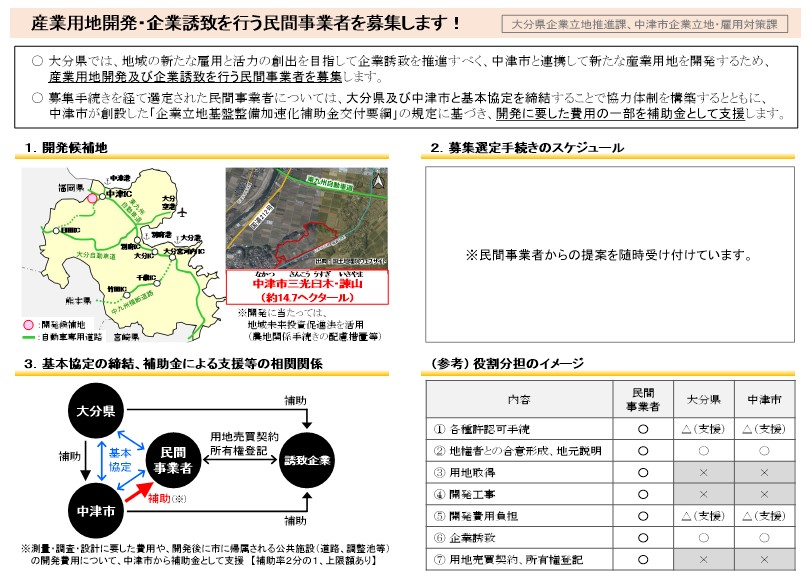
Task: Toggle the ○ mark for 民間事業者 on 用地取得
Action: pyautogui.click(x=644, y=471)
